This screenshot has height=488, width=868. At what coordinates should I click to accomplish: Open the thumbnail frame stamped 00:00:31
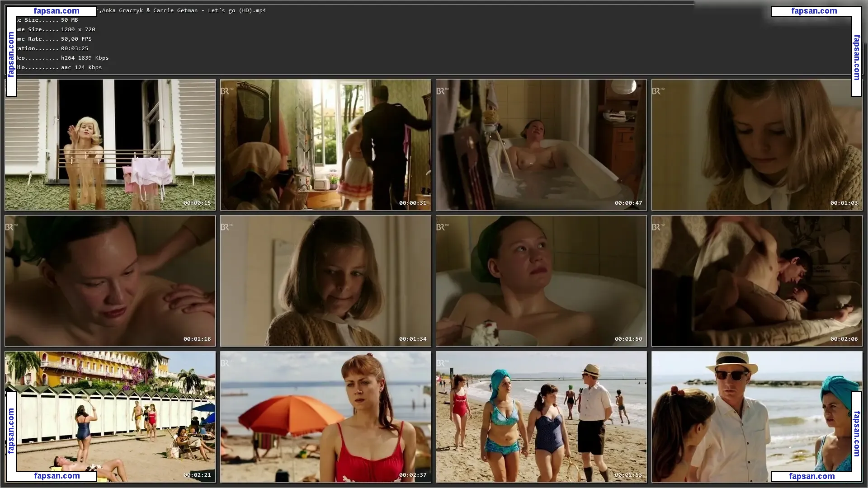coord(325,145)
